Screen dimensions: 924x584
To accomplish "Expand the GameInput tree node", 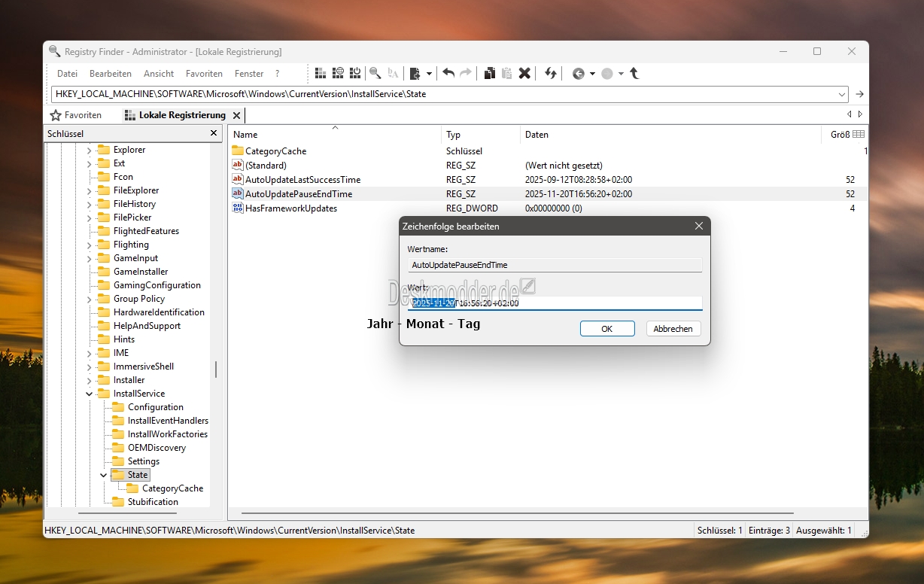I will tap(89, 258).
